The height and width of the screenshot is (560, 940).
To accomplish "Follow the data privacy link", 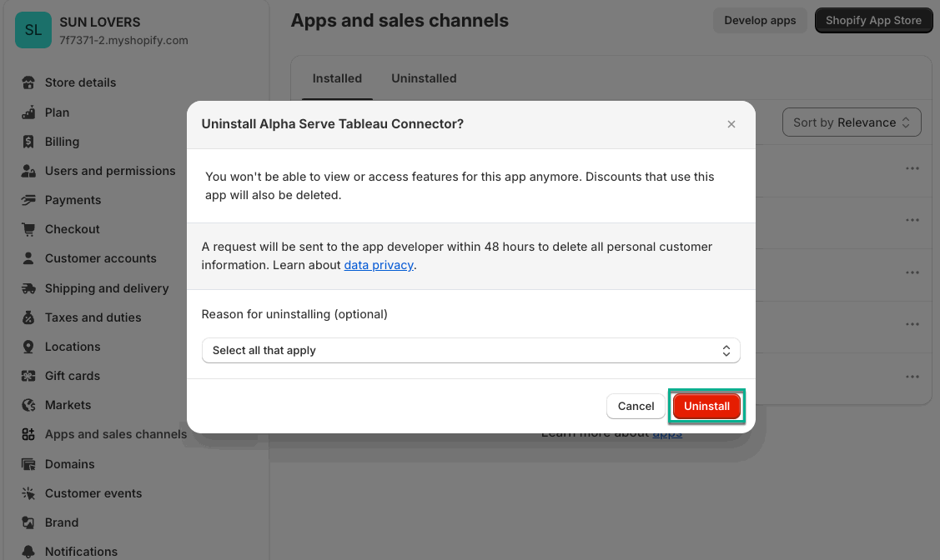I will coord(379,265).
